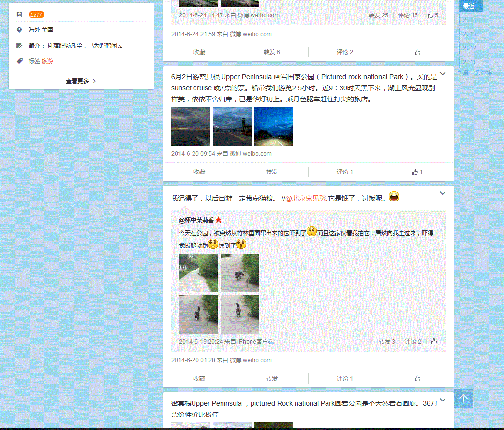Screen dimensions: 504x430
Task: Open the @北京鬼见愁 mention link
Action: click(x=306, y=198)
